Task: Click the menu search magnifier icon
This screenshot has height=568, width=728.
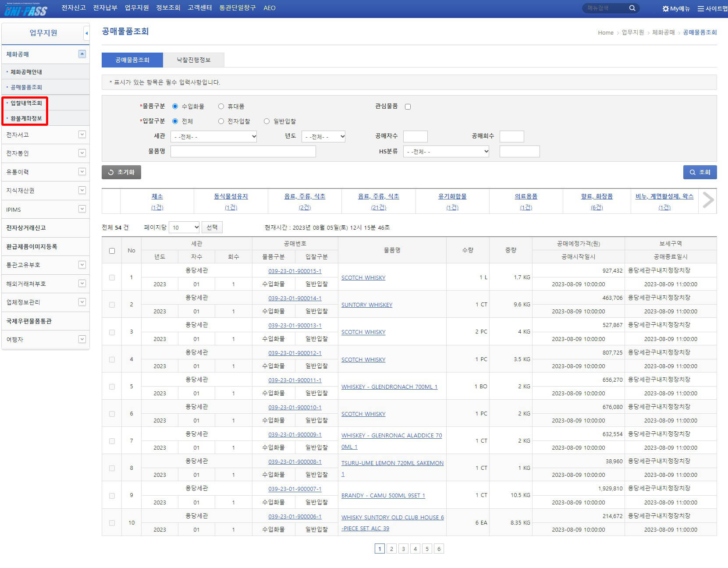Action: (632, 8)
